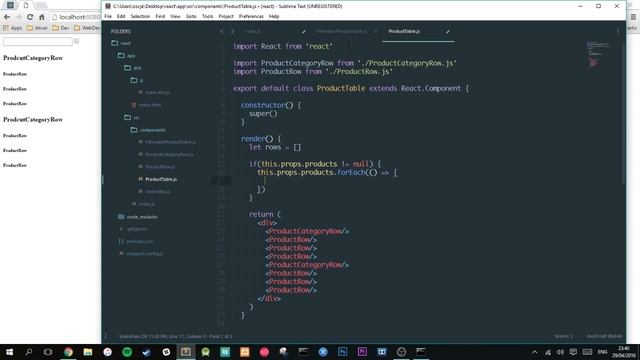Open the Selection menu

(x=140, y=16)
